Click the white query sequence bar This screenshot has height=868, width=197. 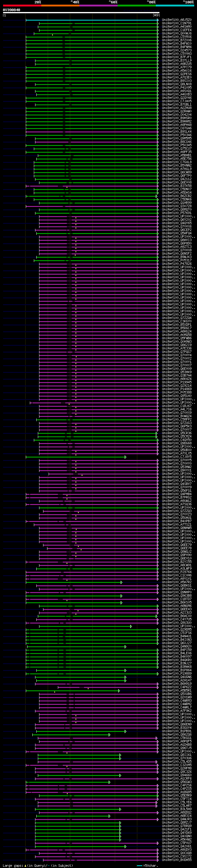[x=81, y=13]
